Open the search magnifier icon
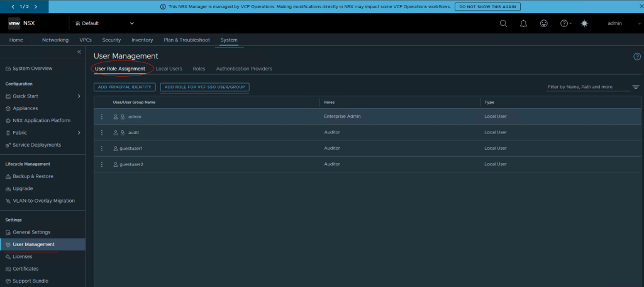The image size is (644, 287). tap(503, 23)
